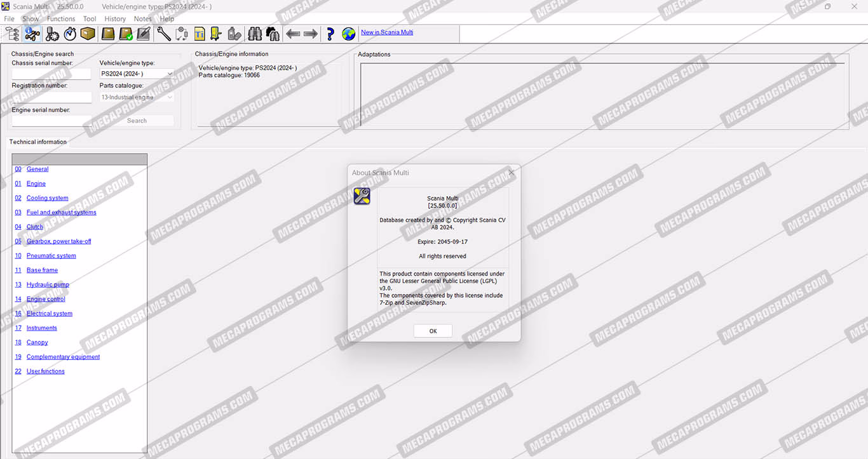Click group number 16 link
Viewport: 868px width, 459px height.
[x=18, y=314]
